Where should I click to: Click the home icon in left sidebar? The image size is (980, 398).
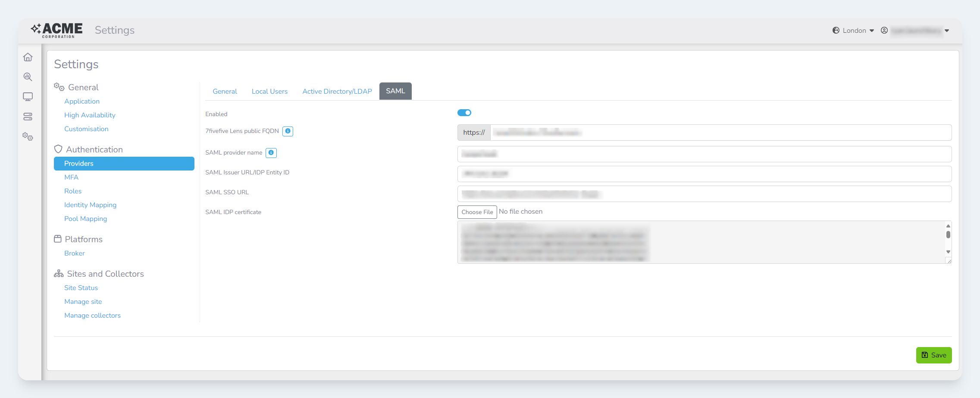click(28, 57)
